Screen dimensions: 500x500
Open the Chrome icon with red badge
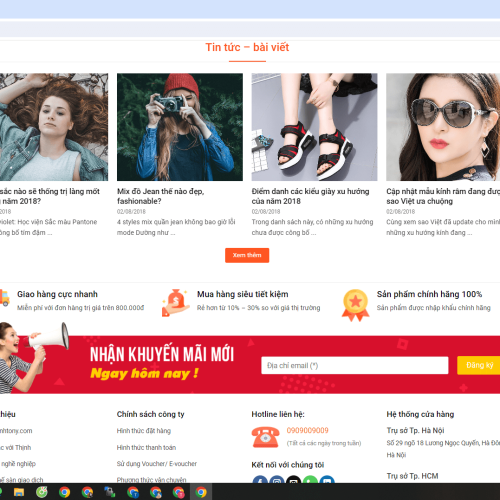pos(178,492)
